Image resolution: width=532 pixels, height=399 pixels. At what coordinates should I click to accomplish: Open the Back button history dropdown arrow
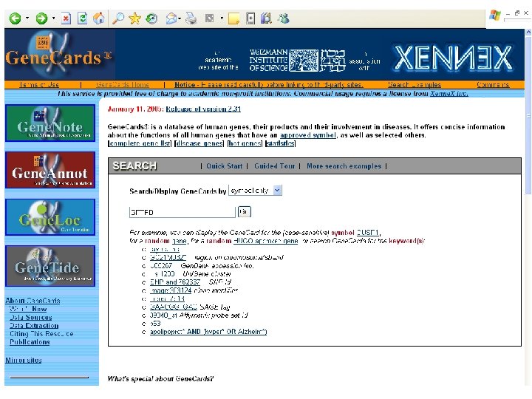[x=27, y=18]
